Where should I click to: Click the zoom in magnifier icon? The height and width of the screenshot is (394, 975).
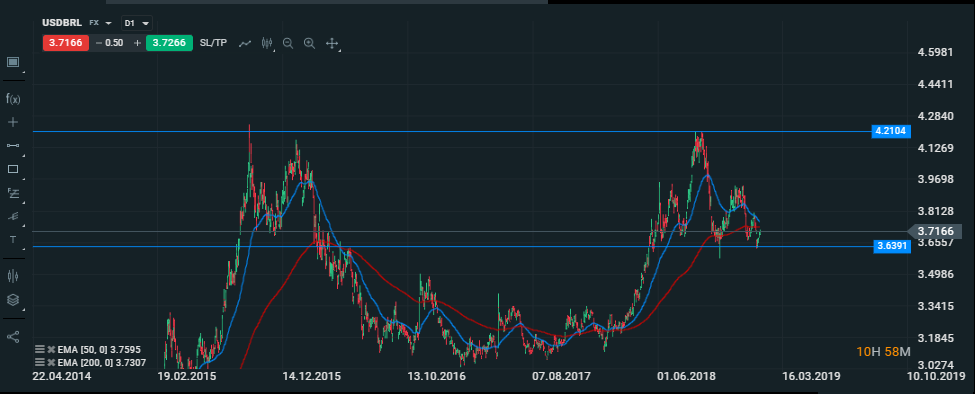click(x=309, y=43)
